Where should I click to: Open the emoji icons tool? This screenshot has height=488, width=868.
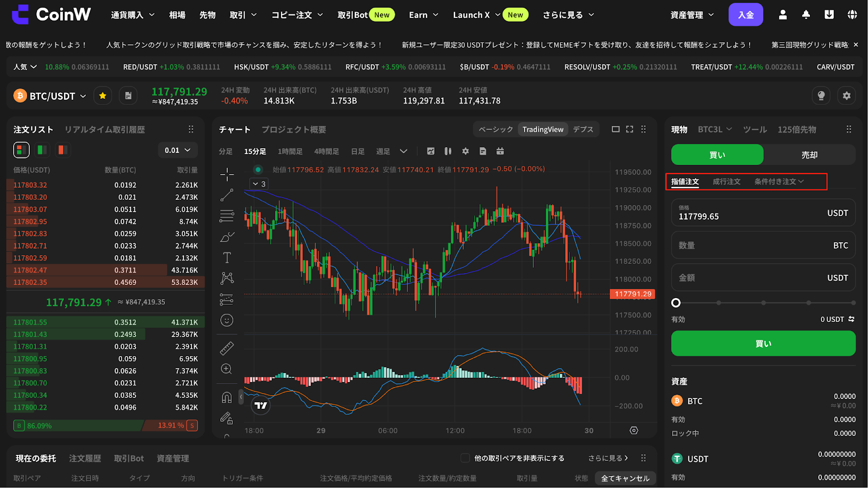point(227,320)
